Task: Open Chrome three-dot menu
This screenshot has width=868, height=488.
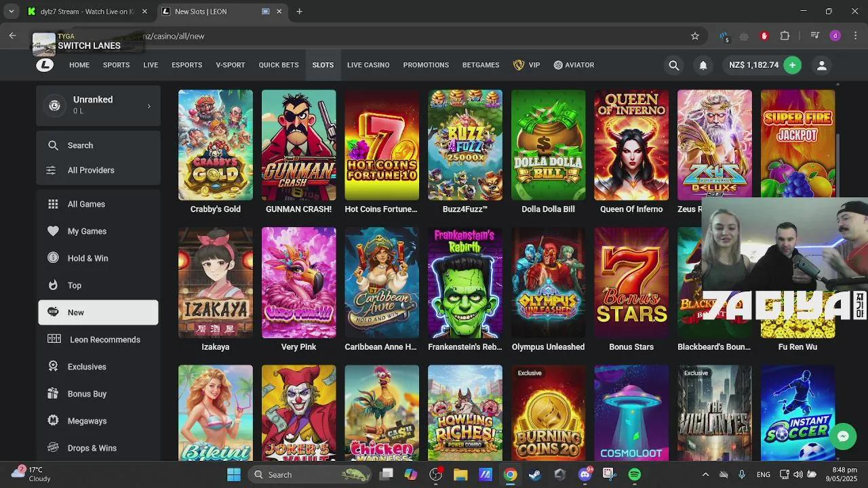Action: coord(854,36)
